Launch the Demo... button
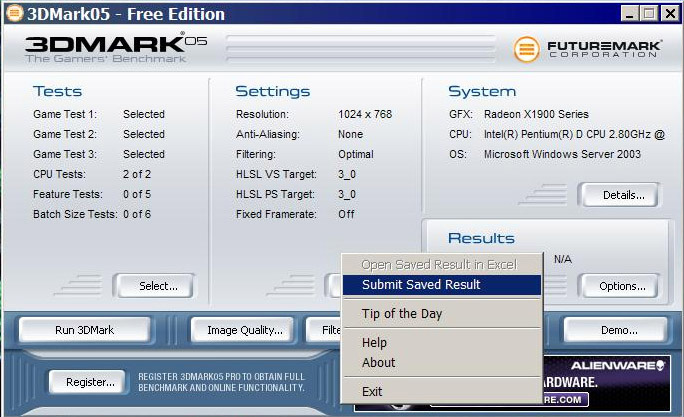Image resolution: width=684 pixels, height=417 pixels. tap(616, 330)
